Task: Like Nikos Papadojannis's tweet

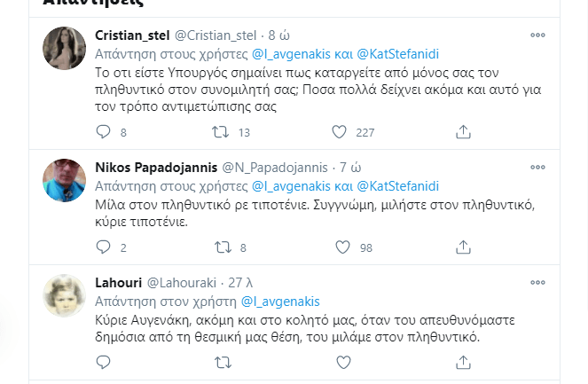Action: 342,247
